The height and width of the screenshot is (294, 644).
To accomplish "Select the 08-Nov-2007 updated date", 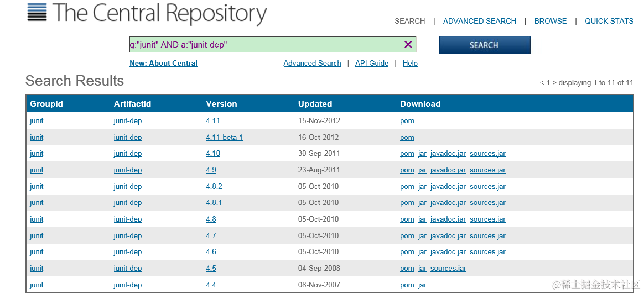I will (x=319, y=285).
